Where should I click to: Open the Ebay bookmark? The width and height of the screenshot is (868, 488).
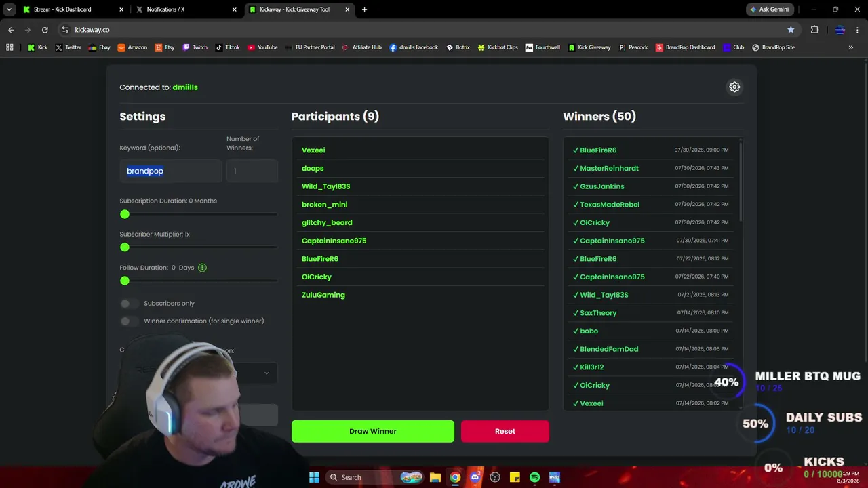click(99, 47)
